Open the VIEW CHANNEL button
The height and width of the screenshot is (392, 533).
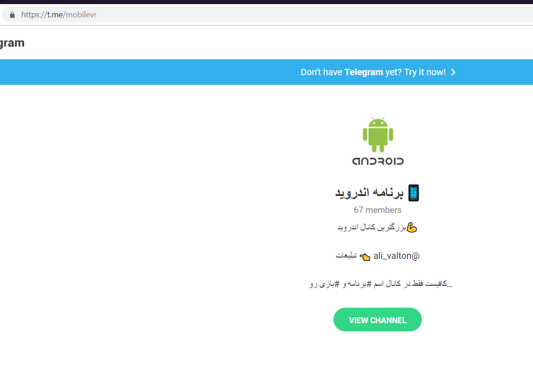coord(378,320)
